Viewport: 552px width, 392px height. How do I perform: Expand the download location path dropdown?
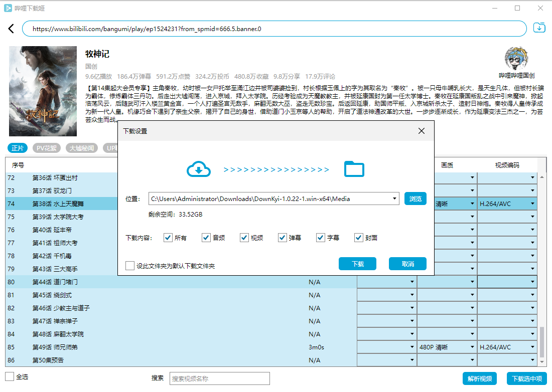(x=395, y=199)
